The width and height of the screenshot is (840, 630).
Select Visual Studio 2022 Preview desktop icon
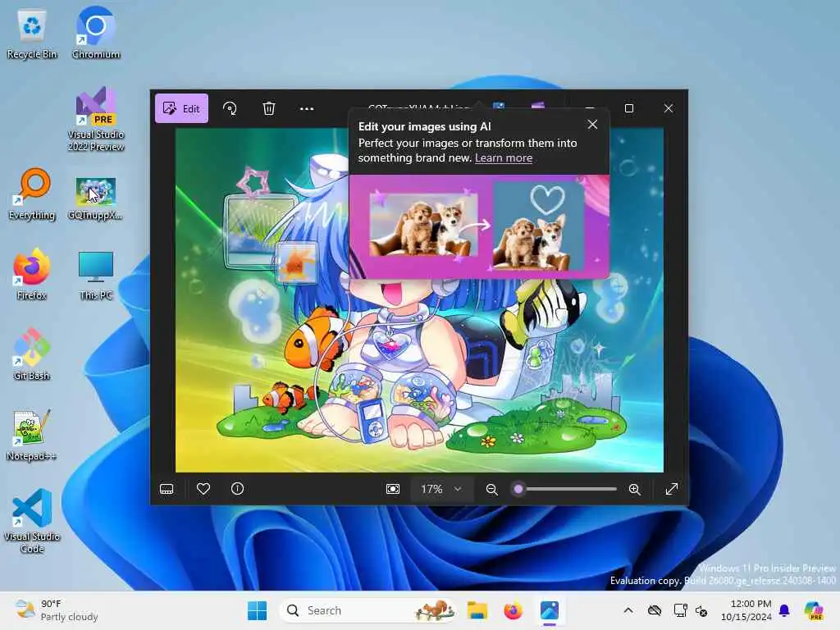coord(96,119)
